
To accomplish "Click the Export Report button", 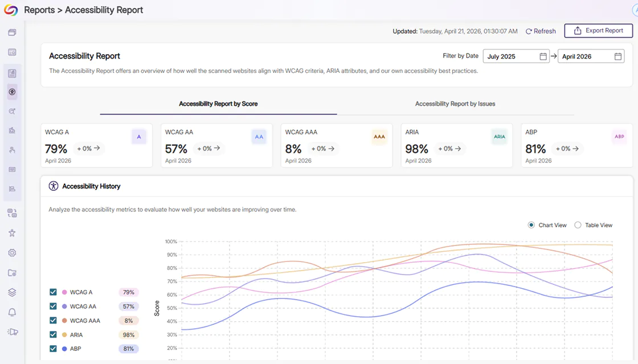I will (x=599, y=31).
